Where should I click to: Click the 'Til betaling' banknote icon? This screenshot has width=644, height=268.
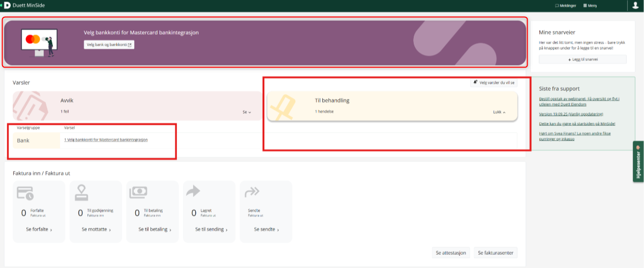[138, 193]
